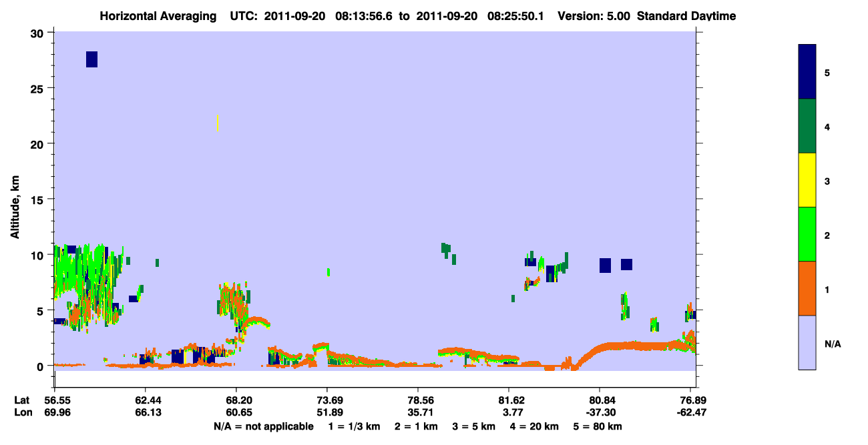Click the bright green color bar segment labeled 2

pyautogui.click(x=807, y=234)
